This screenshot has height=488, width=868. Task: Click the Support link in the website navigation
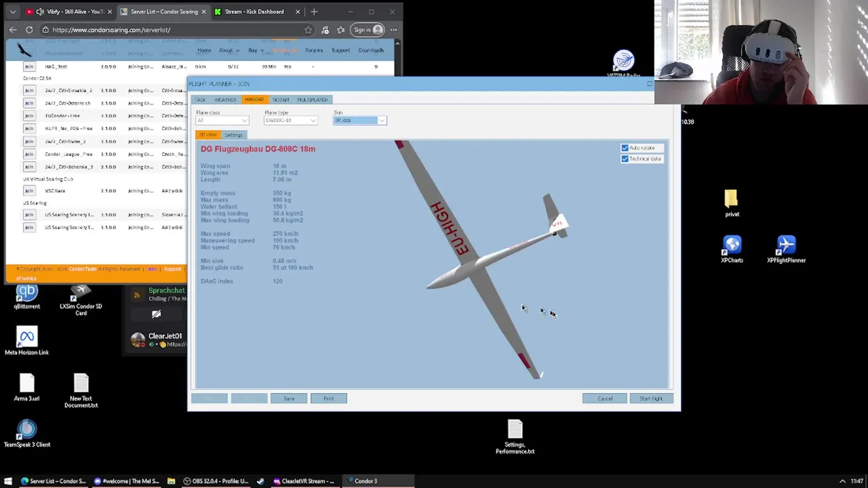point(340,50)
